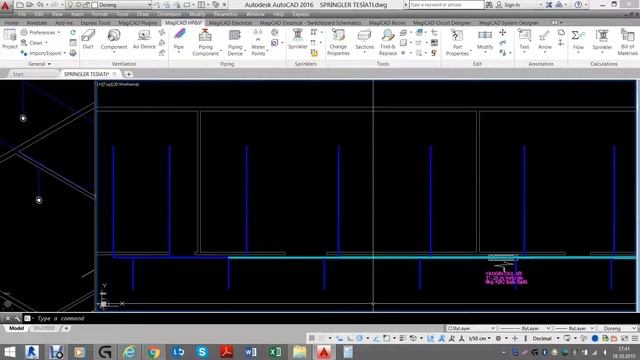
Task: Switch to the Model layout tab
Action: pyautogui.click(x=16, y=328)
